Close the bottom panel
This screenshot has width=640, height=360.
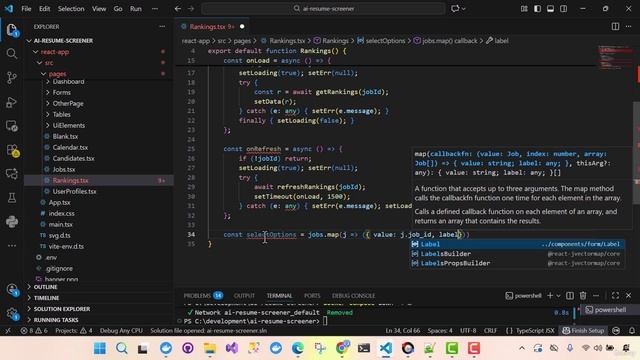click(629, 296)
